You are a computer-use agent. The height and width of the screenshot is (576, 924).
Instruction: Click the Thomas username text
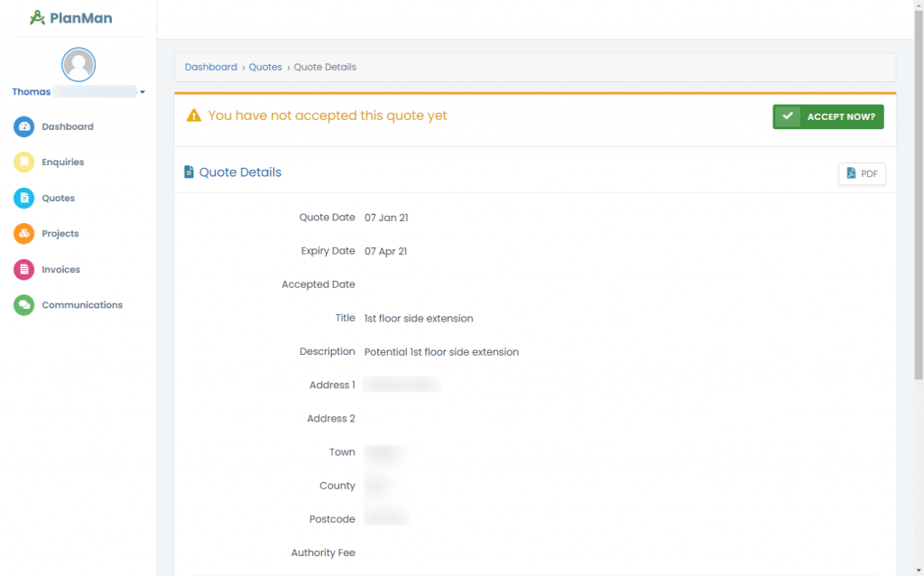click(x=32, y=92)
